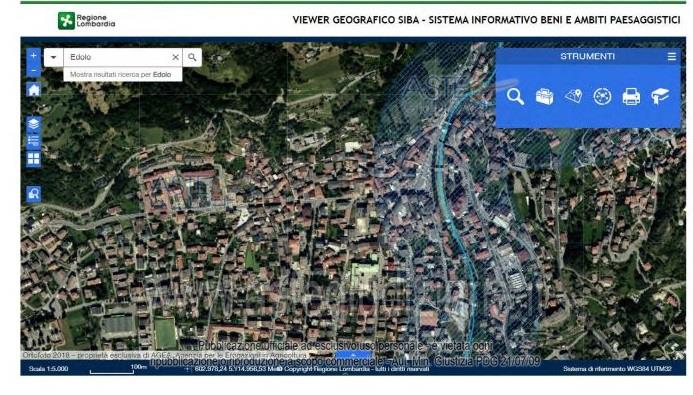Open the search tool in Strumenti
Image resolution: width=693 pixels, height=395 pixels.
click(515, 96)
